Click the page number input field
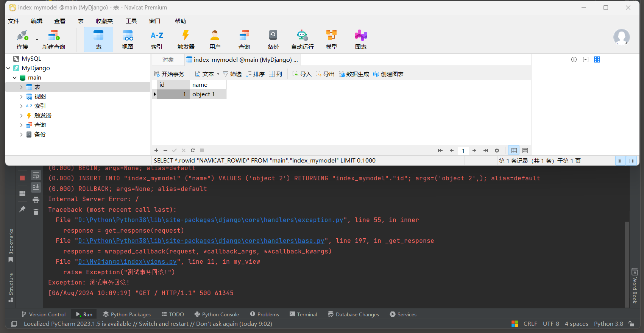644x333 pixels. pyautogui.click(x=463, y=151)
